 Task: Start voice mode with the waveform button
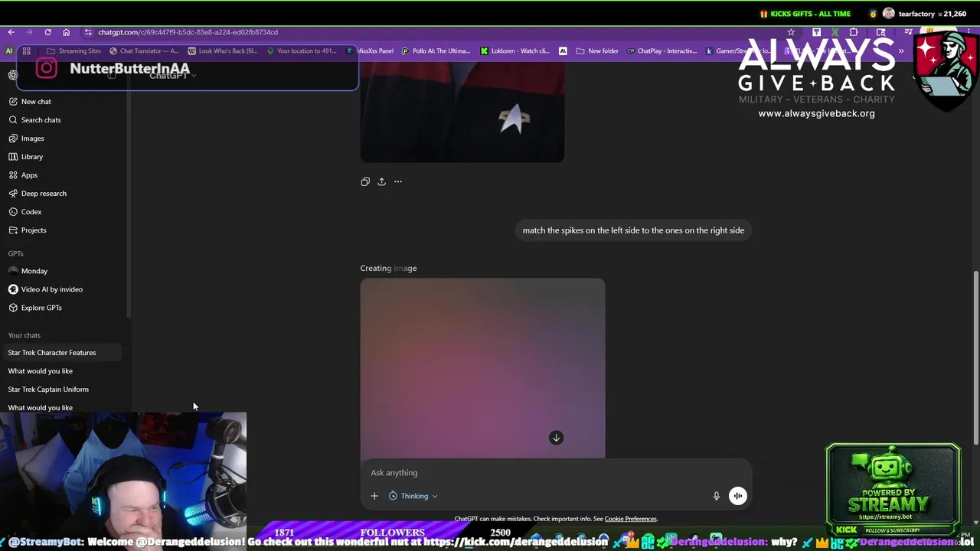[737, 496]
